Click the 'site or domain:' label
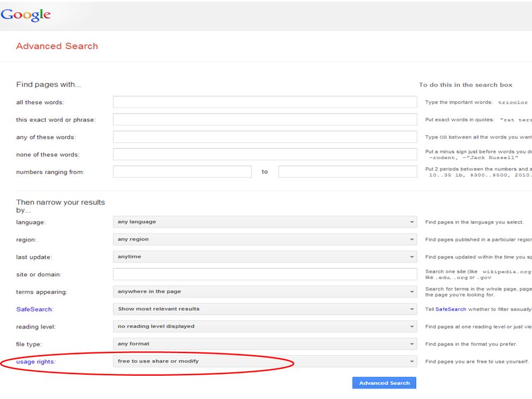The height and width of the screenshot is (399, 532). tap(39, 274)
